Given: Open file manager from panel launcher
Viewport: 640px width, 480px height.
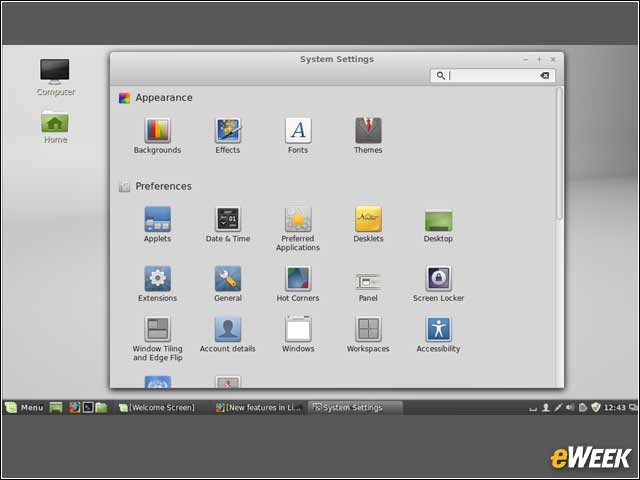Looking at the screenshot, I should (101, 407).
